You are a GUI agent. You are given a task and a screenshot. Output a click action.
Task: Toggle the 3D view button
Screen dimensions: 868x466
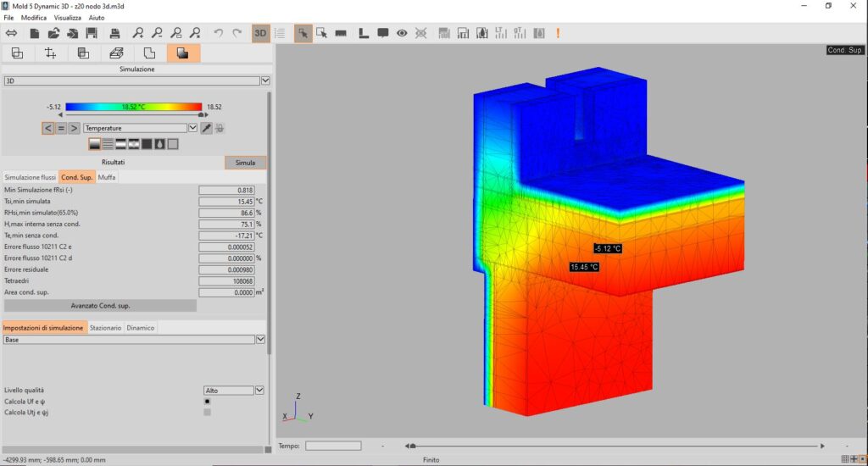260,33
